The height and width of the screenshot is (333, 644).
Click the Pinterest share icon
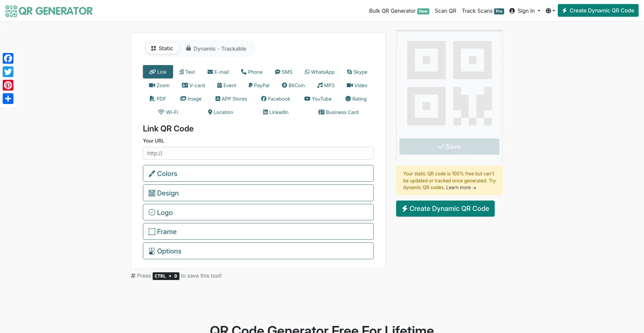[8, 85]
